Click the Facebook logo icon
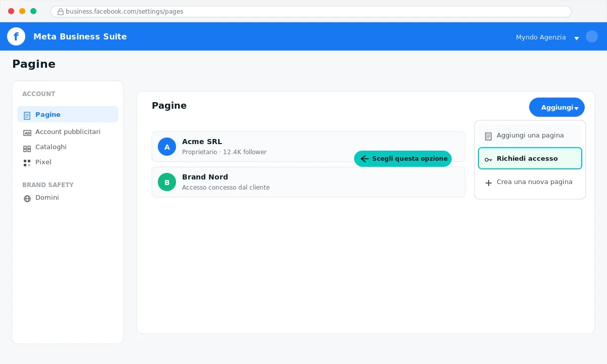Viewport: 607px width, 364px height. click(x=16, y=36)
